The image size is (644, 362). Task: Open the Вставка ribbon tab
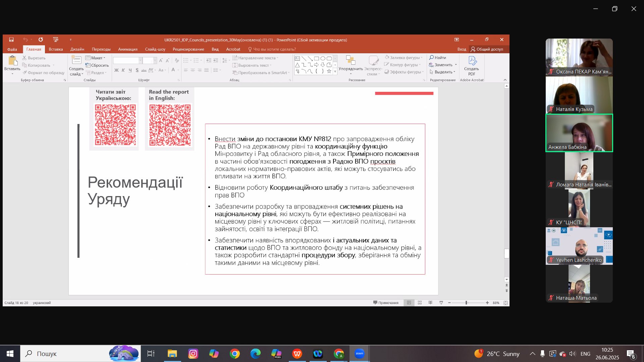click(56, 49)
